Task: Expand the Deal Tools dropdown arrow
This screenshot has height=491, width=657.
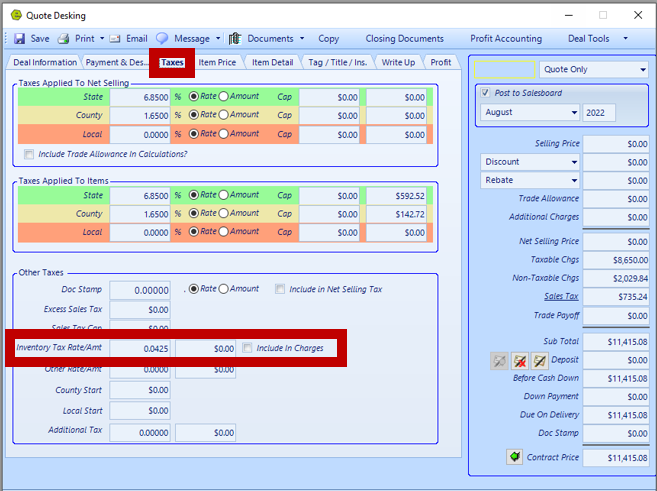Action: point(626,39)
